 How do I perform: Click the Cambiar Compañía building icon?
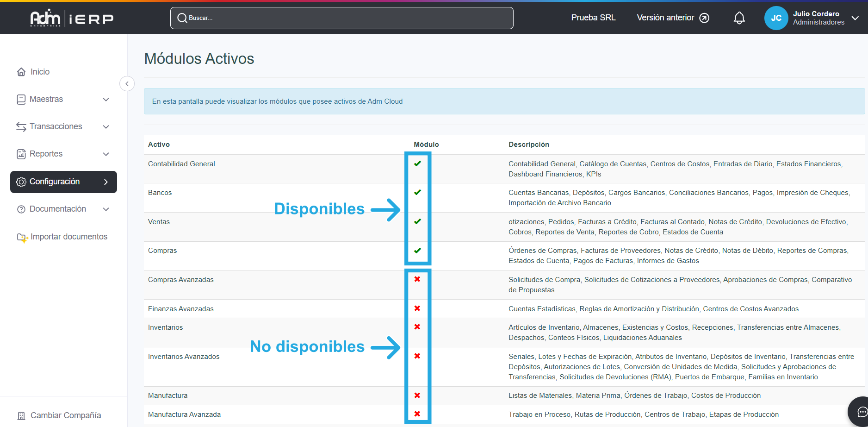(x=21, y=415)
